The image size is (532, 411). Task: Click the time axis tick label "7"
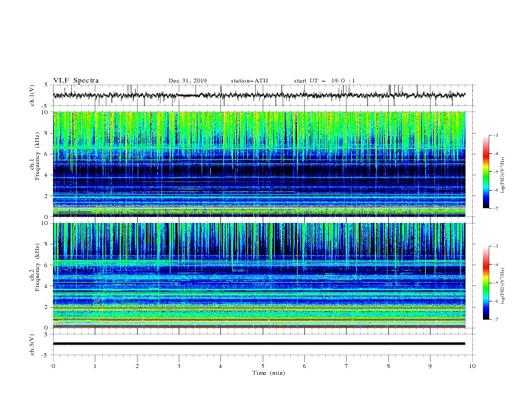[x=347, y=366]
